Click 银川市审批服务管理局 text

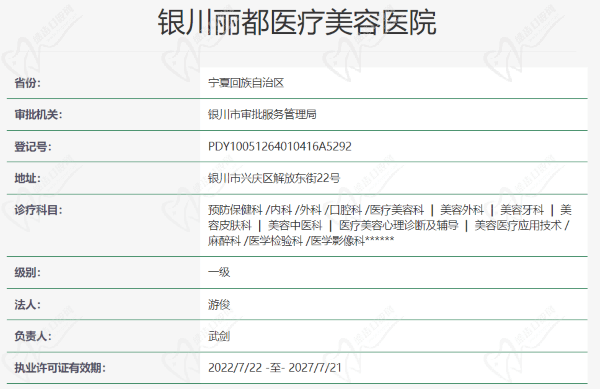pos(262,114)
